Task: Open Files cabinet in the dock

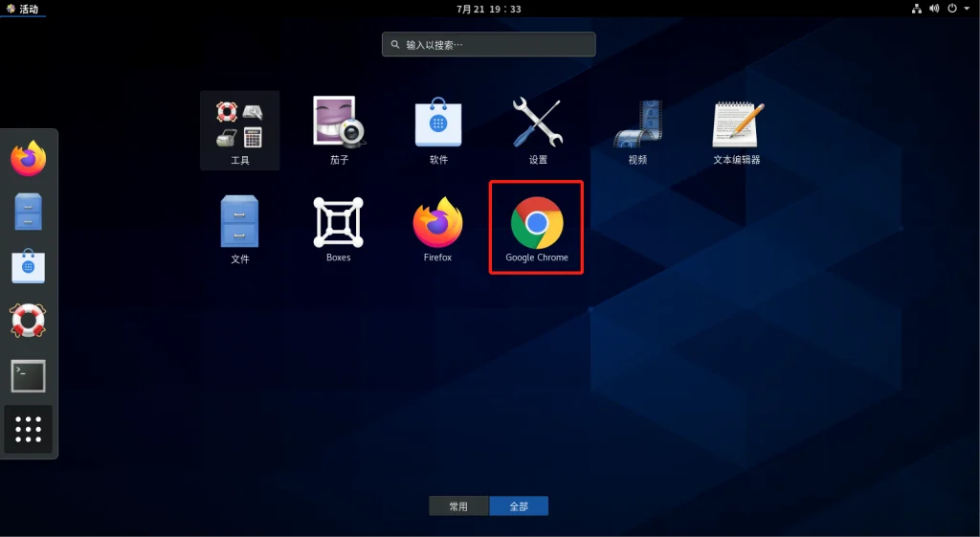Action: click(28, 212)
